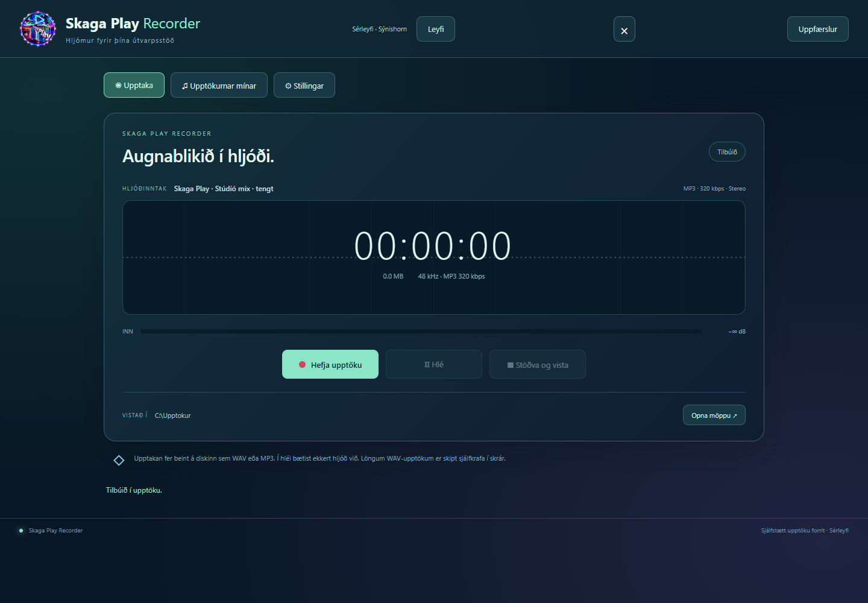
Task: Open recordings folder via Opna möppu
Action: [x=714, y=415]
